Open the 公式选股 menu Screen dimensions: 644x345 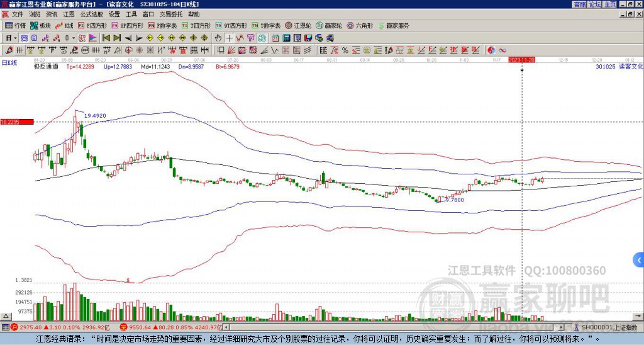pyautogui.click(x=92, y=14)
